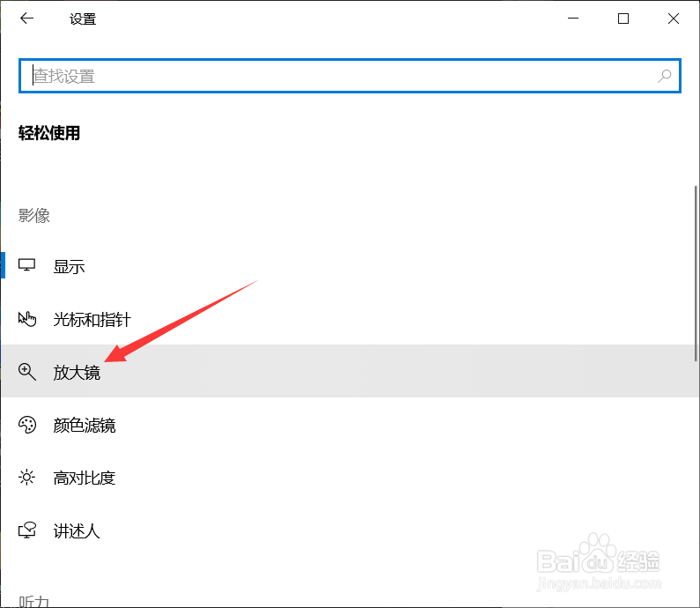Click the 影像 section label
The image size is (700, 608).
(34, 216)
